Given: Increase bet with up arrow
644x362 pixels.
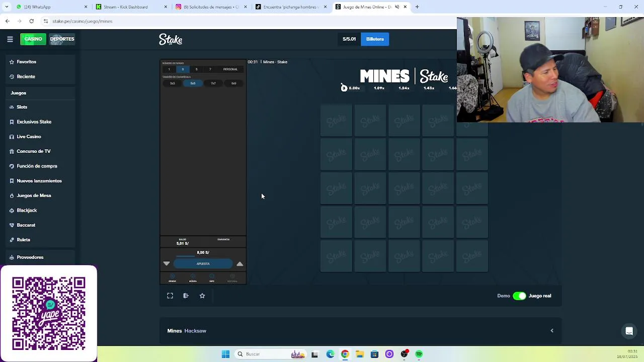Looking at the screenshot, I should 240,263.
